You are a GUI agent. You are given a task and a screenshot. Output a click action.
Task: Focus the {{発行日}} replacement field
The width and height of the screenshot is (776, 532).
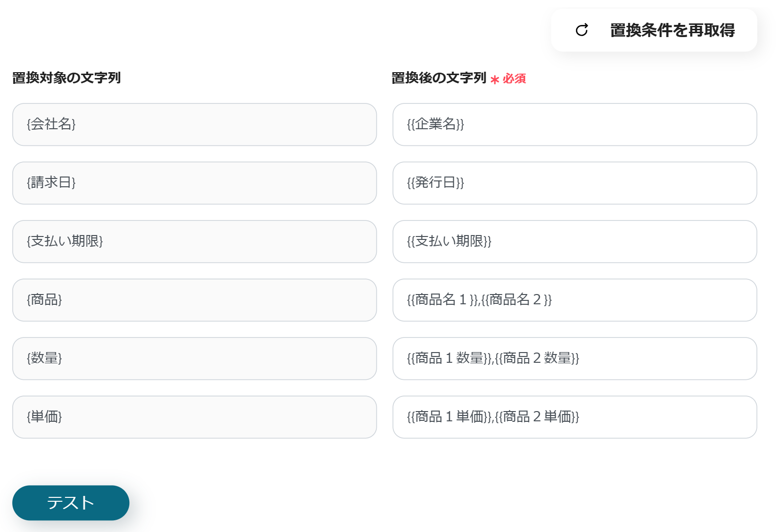click(x=574, y=183)
